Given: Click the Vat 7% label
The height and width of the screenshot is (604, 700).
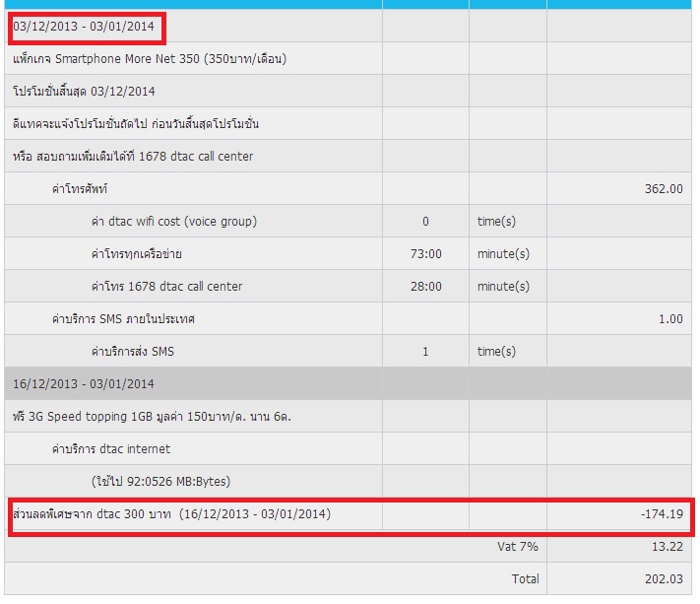Looking at the screenshot, I should tap(518, 547).
